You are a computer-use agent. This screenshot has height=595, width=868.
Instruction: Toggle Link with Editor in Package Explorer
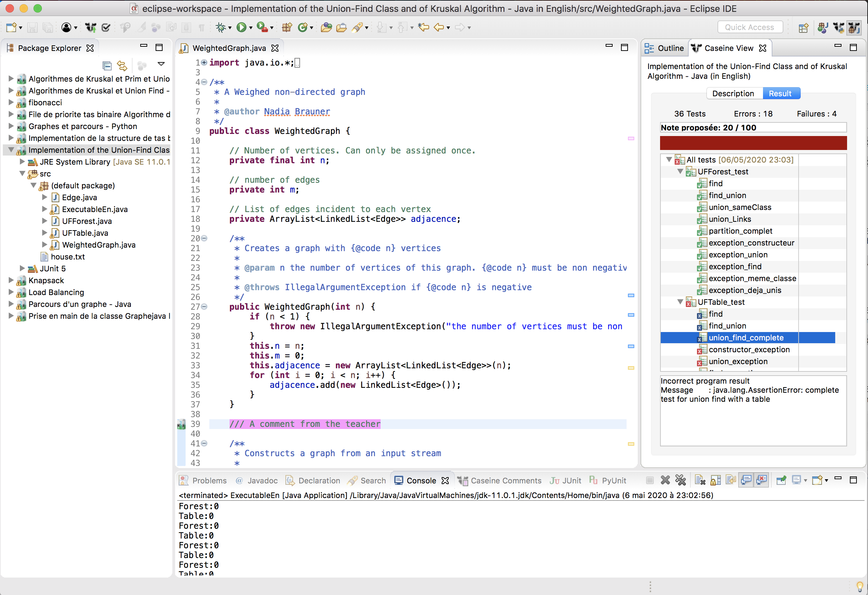click(122, 66)
